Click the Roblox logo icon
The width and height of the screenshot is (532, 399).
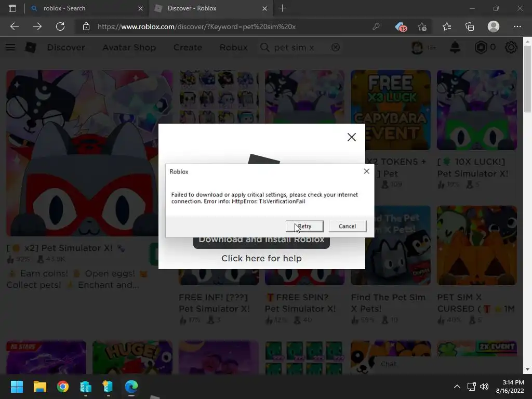[x=31, y=47]
